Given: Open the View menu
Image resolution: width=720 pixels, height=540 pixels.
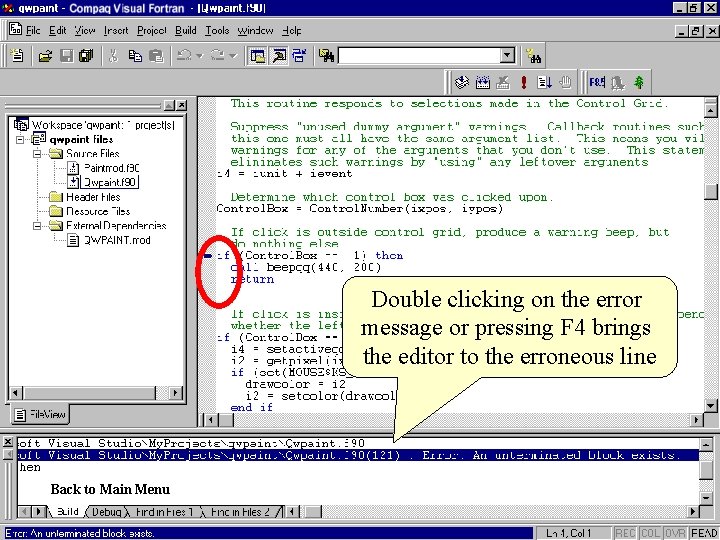Looking at the screenshot, I should point(84,30).
